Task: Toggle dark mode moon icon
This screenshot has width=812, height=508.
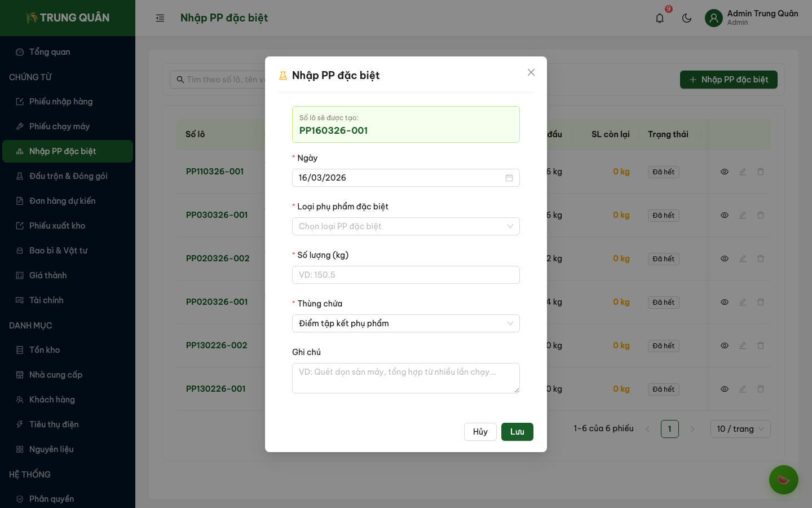Action: 687,18
